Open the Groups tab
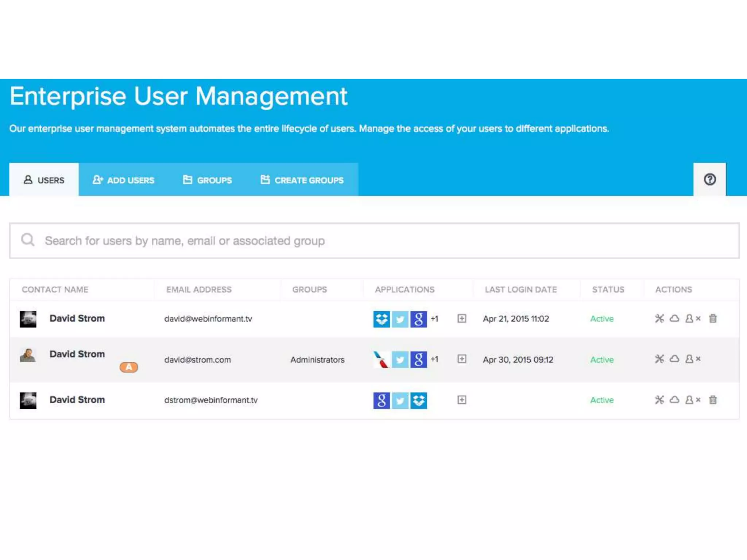 point(207,180)
